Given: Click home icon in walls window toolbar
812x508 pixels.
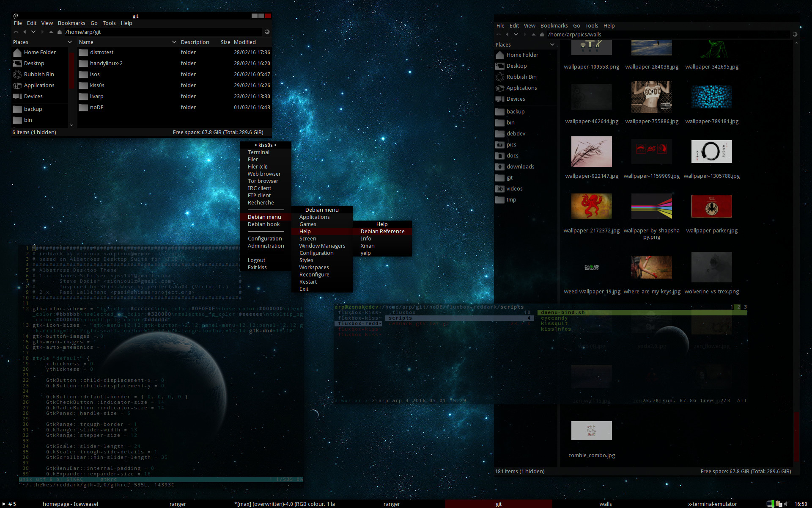Looking at the screenshot, I should 542,34.
